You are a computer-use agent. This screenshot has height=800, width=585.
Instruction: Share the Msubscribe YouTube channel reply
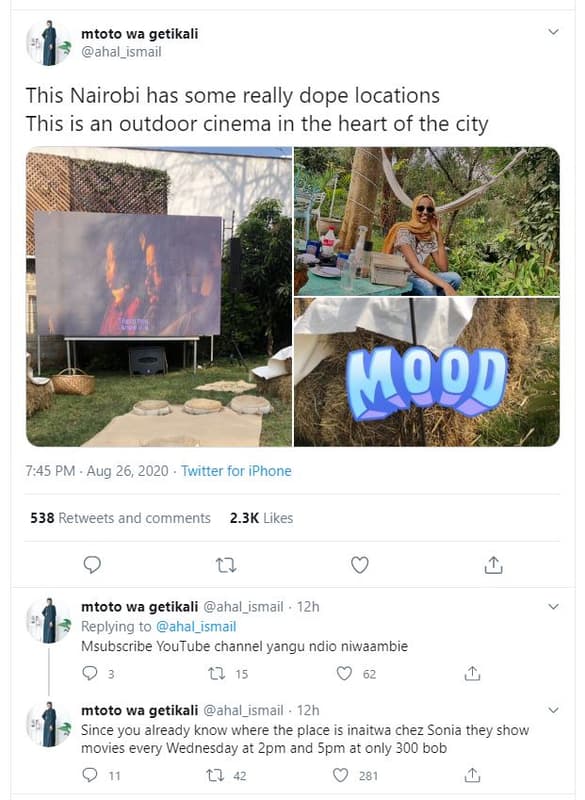(472, 673)
